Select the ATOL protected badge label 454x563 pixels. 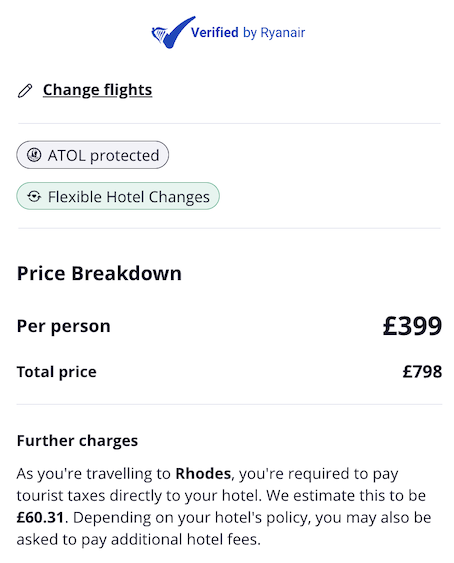tap(103, 155)
